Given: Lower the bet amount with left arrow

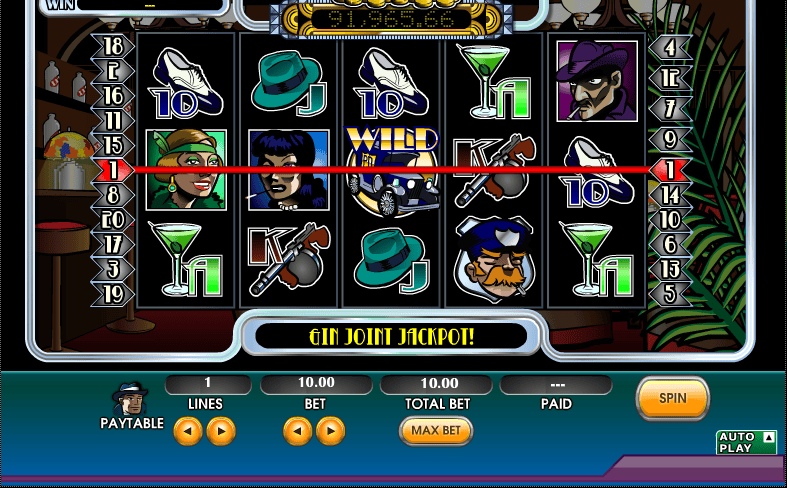Looking at the screenshot, I should click(x=298, y=431).
